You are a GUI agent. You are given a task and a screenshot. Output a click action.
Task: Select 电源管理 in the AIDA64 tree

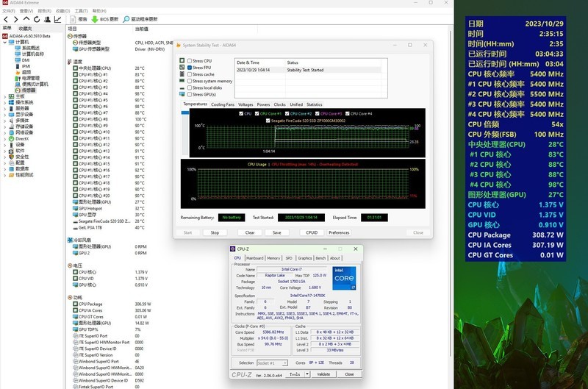[x=31, y=78]
